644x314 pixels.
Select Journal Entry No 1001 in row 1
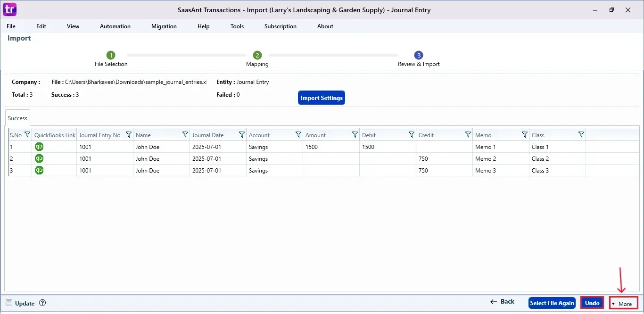click(105, 147)
